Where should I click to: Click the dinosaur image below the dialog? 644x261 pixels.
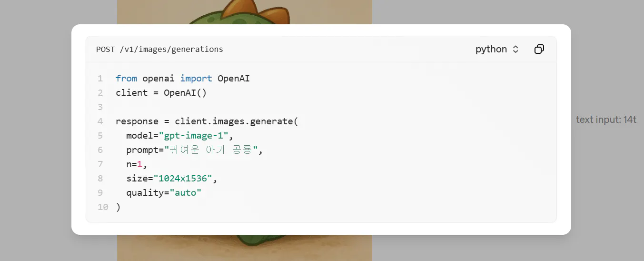(x=245, y=248)
